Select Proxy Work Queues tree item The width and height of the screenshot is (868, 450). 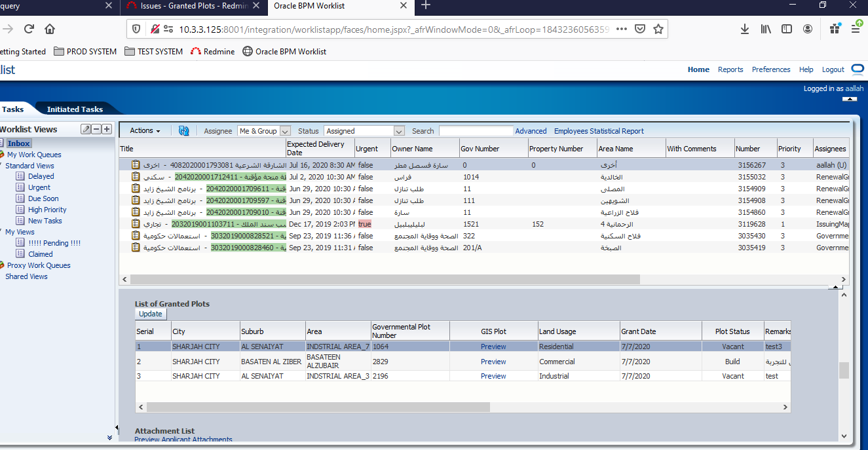[x=39, y=265]
